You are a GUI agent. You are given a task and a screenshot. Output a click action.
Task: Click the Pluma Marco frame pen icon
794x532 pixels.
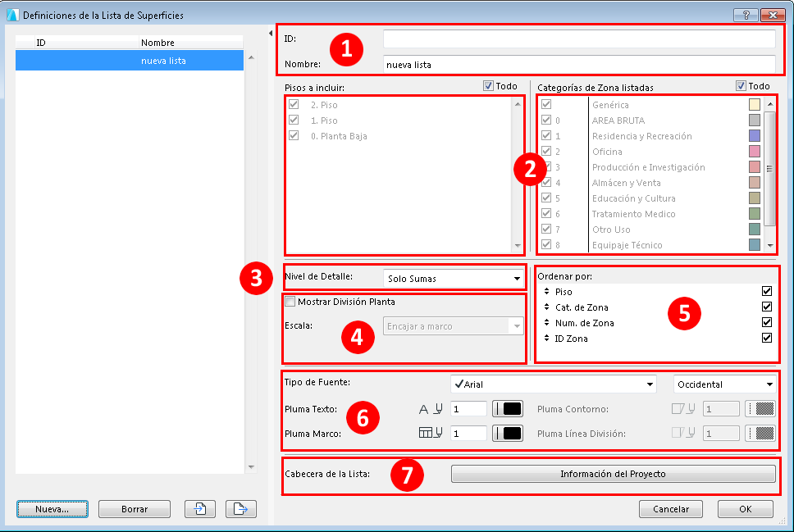[431, 433]
